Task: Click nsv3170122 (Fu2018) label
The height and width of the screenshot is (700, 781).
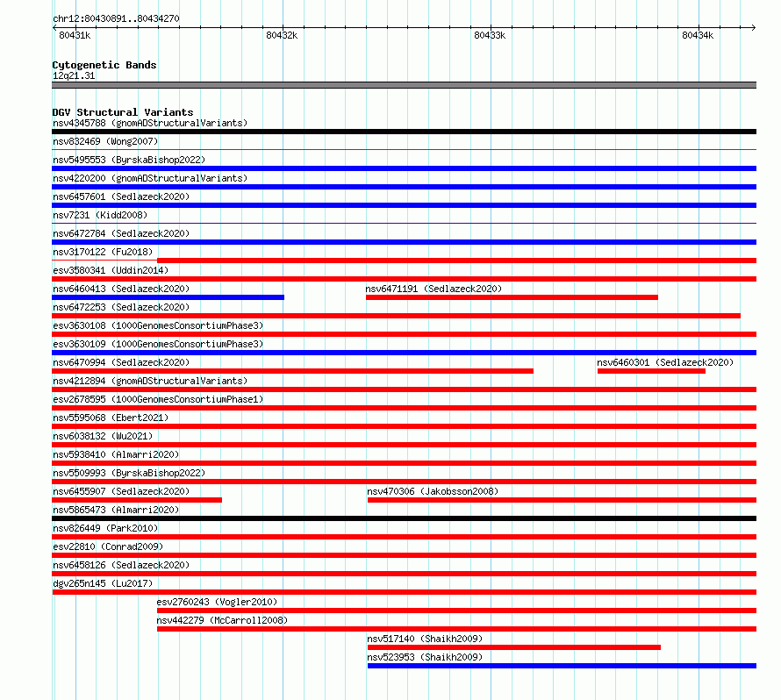Action: (103, 252)
